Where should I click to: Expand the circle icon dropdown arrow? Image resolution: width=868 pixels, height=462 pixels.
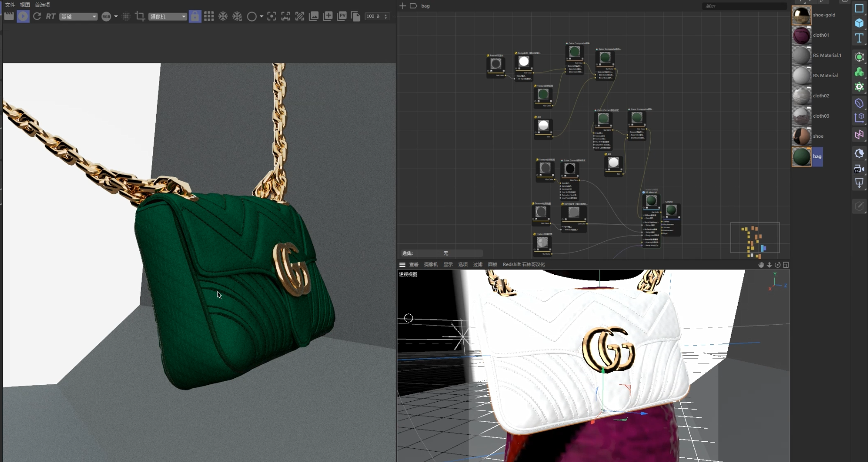click(x=262, y=16)
